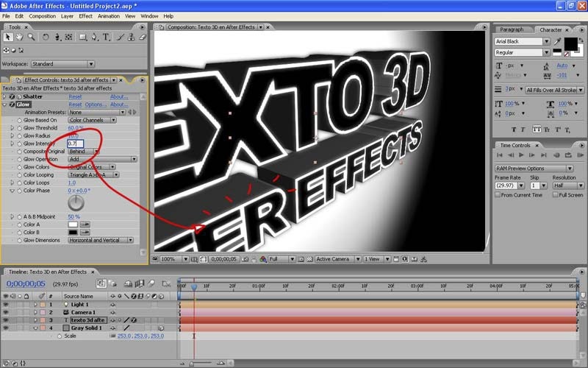Click the Faux Bold button
This screenshot has width=588, height=368.
[x=514, y=130]
